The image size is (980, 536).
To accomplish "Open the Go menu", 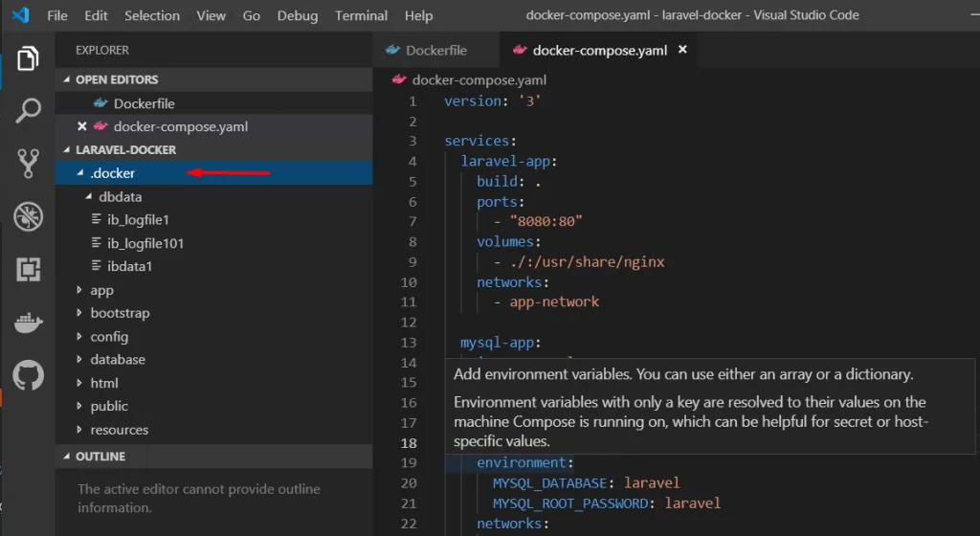I will [252, 15].
